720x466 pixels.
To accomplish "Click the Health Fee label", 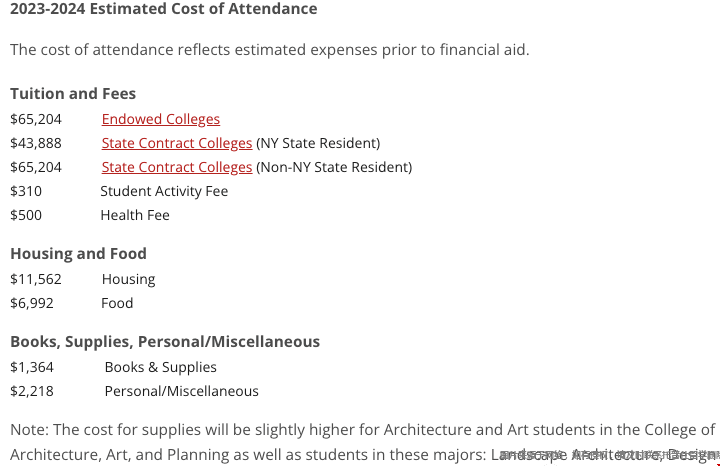I will (135, 215).
